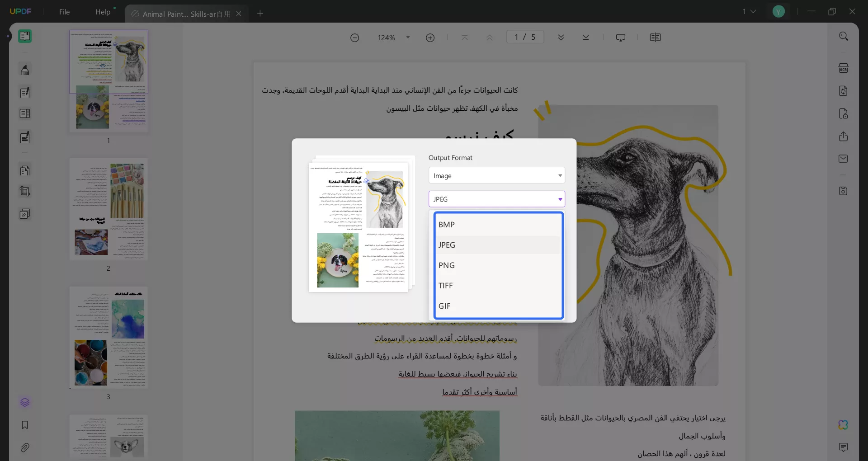Open the Crop Pages tool
The image size is (868, 461).
25,192
